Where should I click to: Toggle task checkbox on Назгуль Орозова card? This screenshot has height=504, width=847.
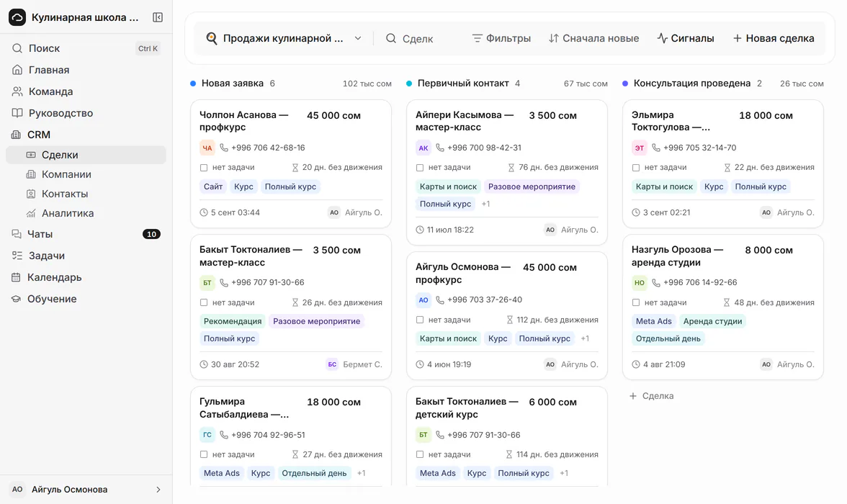pyautogui.click(x=636, y=302)
